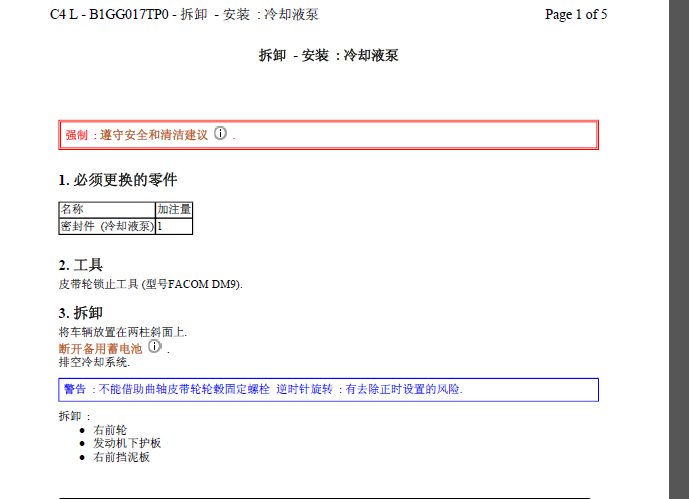Screen dimensions: 689x499
Task: Click the bullet item 右前轮
Action: 110,430
